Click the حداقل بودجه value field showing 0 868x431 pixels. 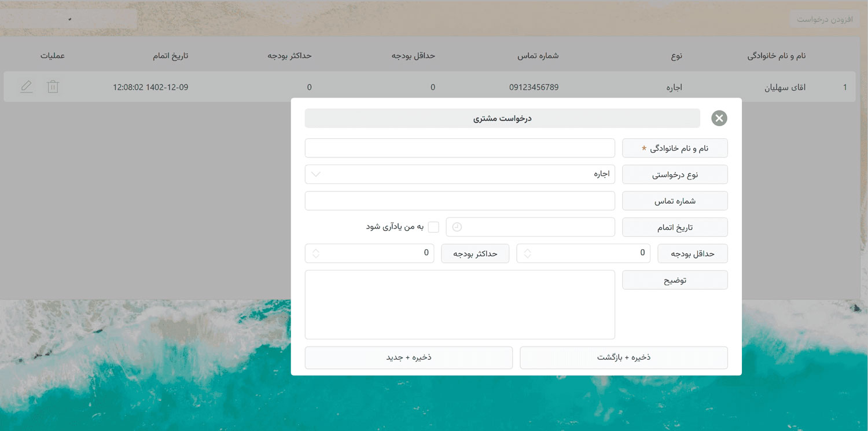(x=583, y=253)
